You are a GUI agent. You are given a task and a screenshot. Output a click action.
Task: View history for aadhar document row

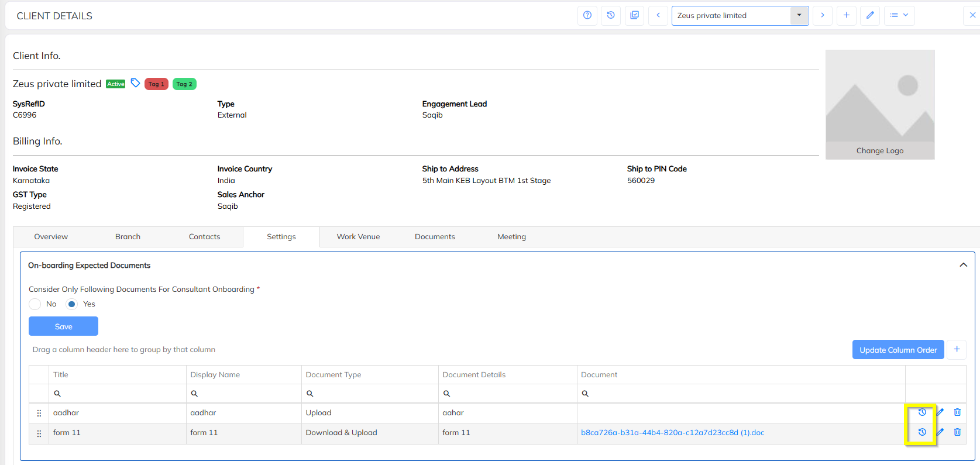point(922,412)
